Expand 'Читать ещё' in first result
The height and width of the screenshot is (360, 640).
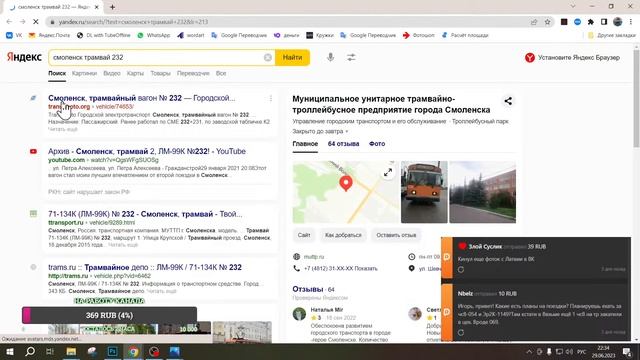[x=63, y=129]
